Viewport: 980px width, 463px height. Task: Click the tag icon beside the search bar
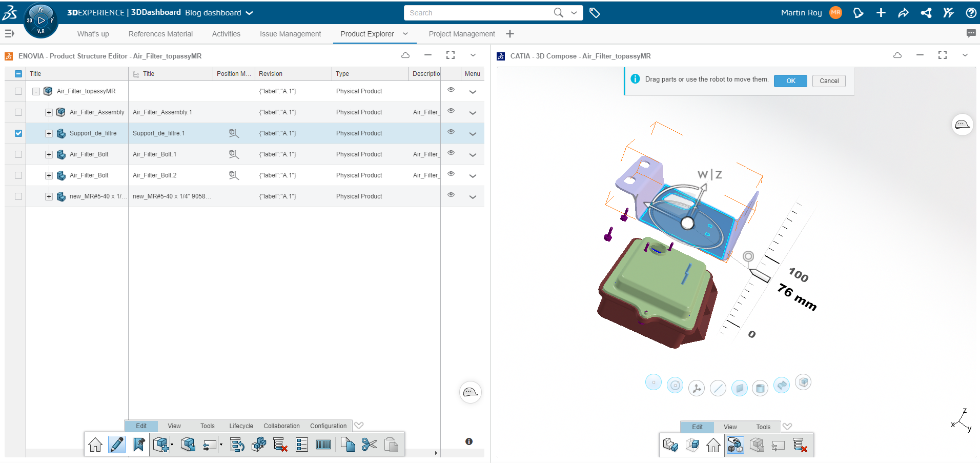pyautogui.click(x=595, y=13)
